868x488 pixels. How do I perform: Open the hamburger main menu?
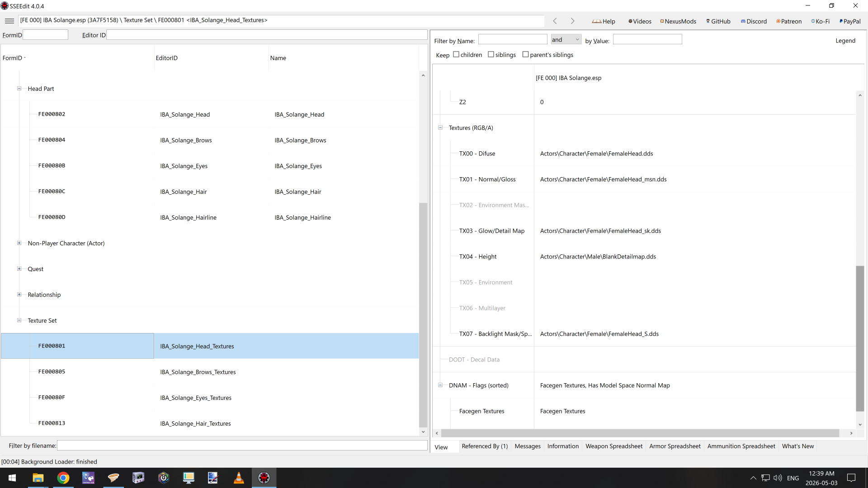coord(9,21)
